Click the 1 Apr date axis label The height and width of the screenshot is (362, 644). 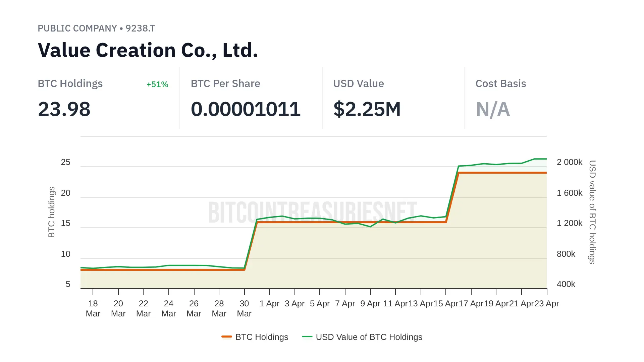tap(269, 304)
